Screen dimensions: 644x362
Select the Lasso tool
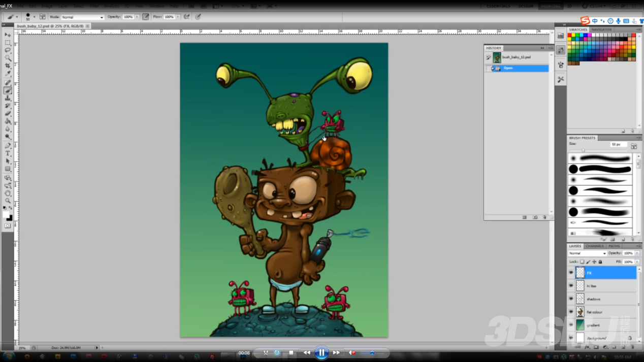(x=8, y=51)
